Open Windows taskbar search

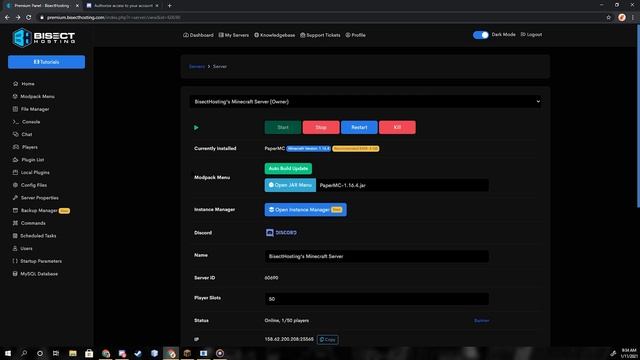coord(24,353)
